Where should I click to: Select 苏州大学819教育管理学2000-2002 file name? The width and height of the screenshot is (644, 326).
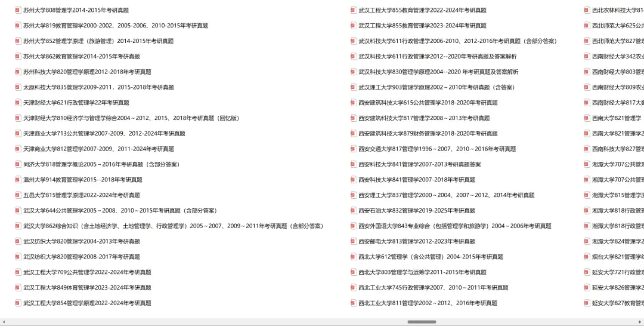pos(116,26)
